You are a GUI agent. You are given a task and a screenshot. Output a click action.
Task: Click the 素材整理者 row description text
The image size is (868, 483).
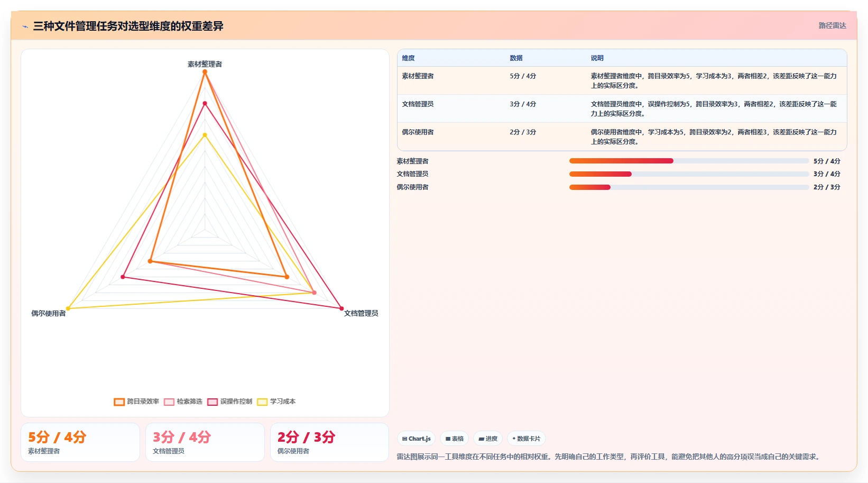click(714, 81)
